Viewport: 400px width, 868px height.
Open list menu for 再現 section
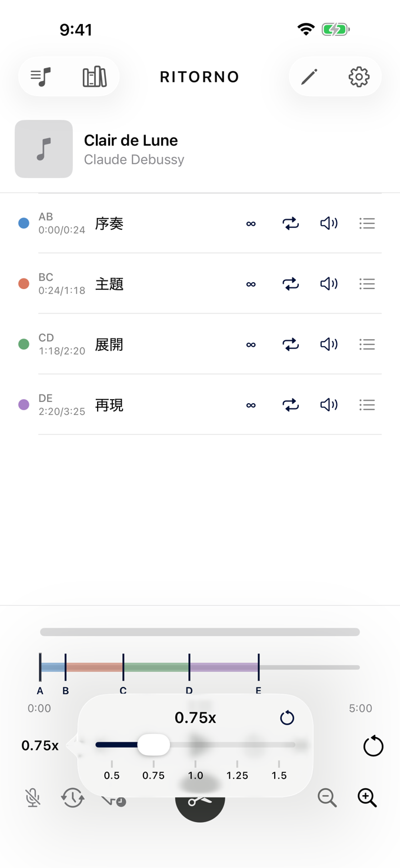click(367, 405)
